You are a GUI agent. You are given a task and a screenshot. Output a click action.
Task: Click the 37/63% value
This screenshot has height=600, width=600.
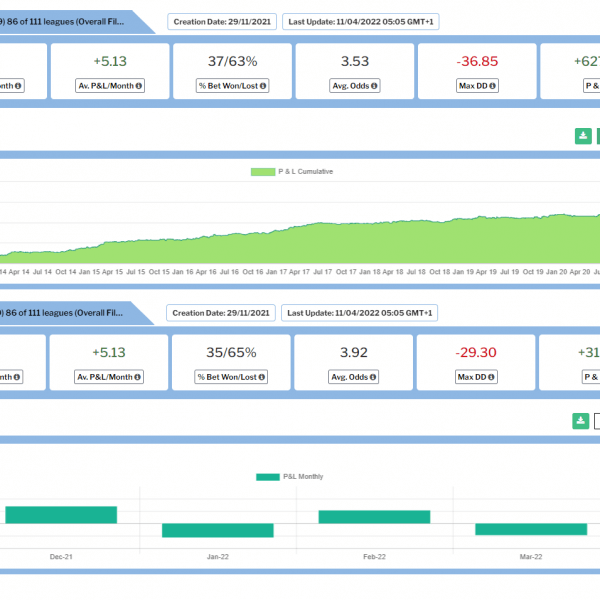pos(232,61)
